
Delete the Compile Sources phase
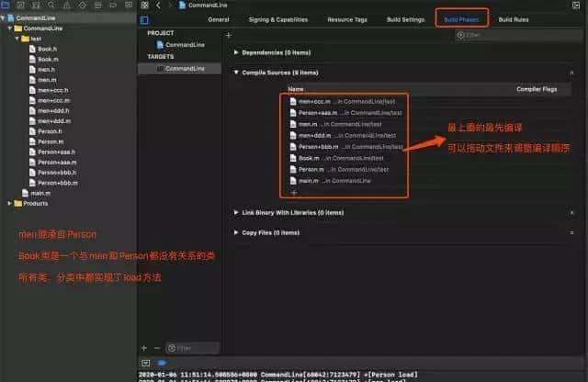pyautogui.click(x=571, y=73)
